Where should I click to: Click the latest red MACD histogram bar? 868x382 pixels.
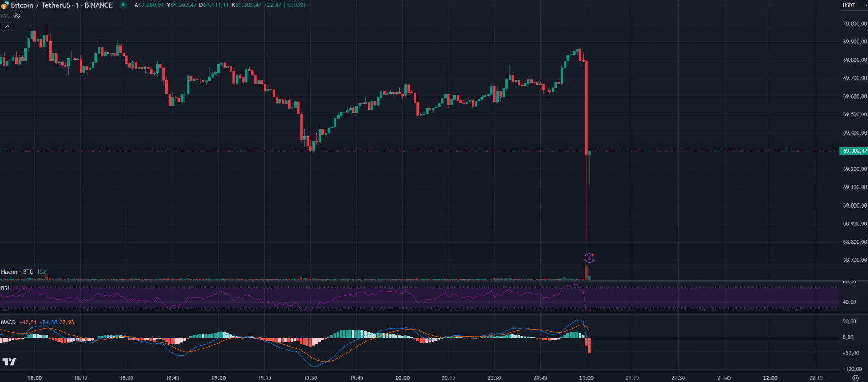click(590, 345)
